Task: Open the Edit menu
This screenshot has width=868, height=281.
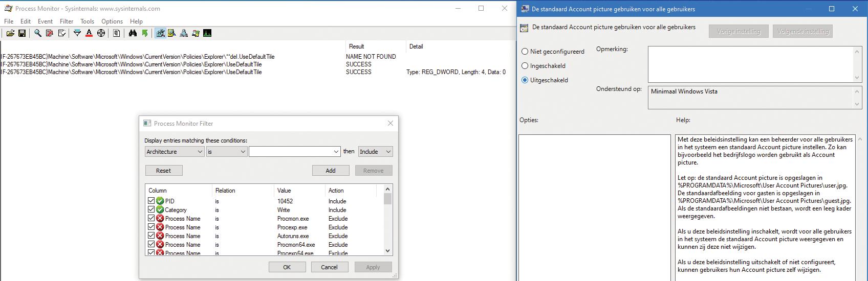Action: [26, 21]
